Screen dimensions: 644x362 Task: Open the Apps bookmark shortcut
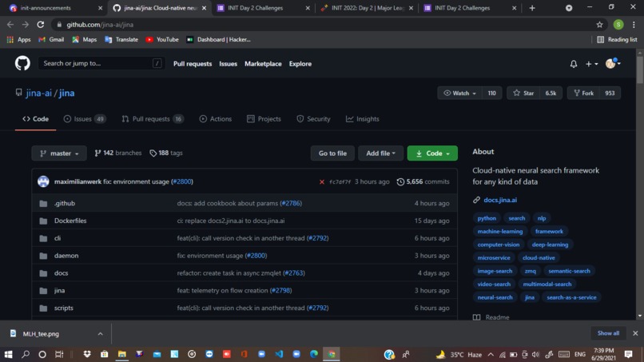(19, 39)
